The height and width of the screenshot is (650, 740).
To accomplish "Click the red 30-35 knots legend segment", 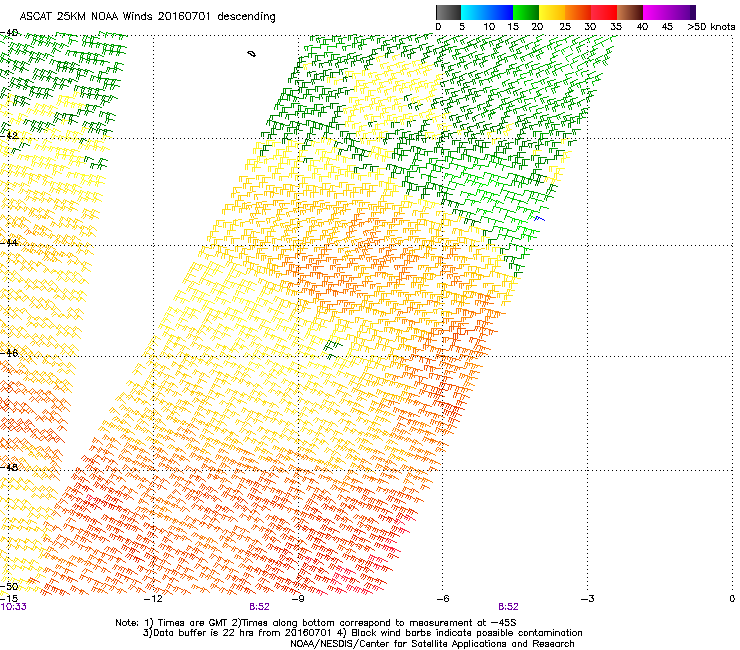I will click(x=604, y=12).
